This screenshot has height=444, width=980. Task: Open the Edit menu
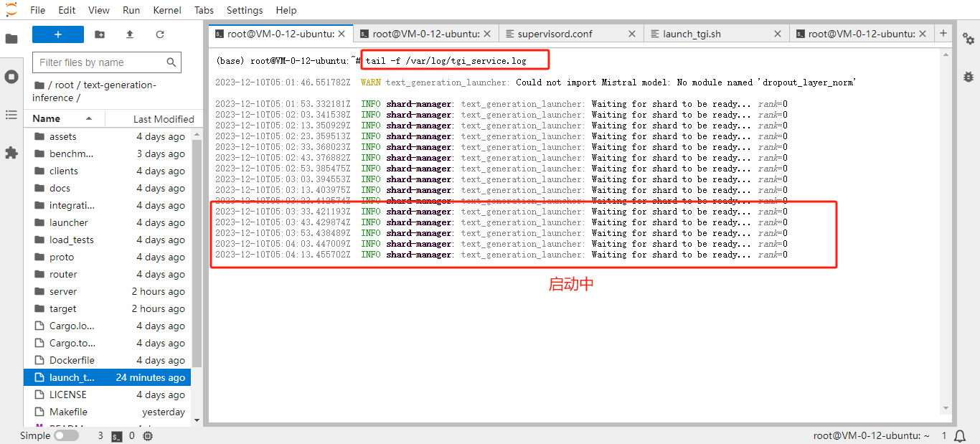tap(67, 10)
